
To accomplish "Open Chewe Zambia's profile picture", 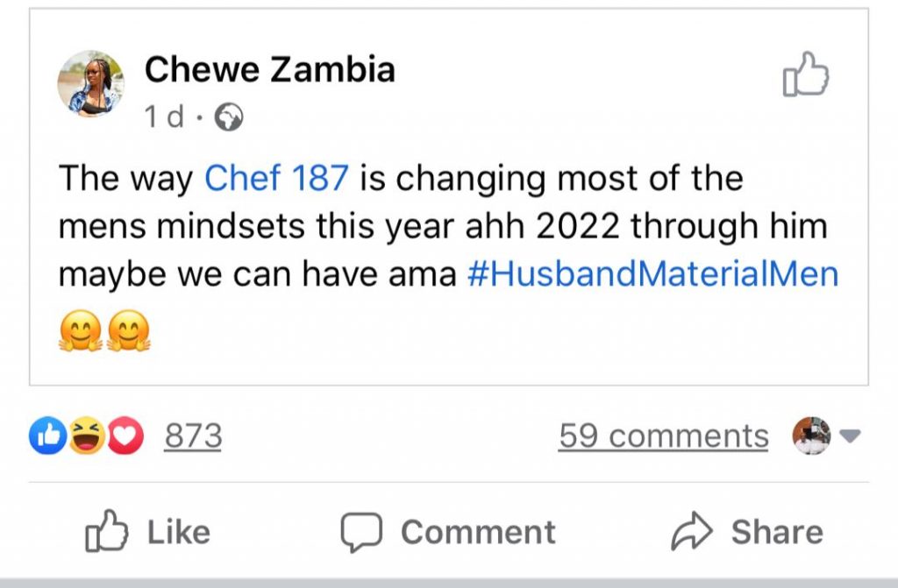I will 90,83.
